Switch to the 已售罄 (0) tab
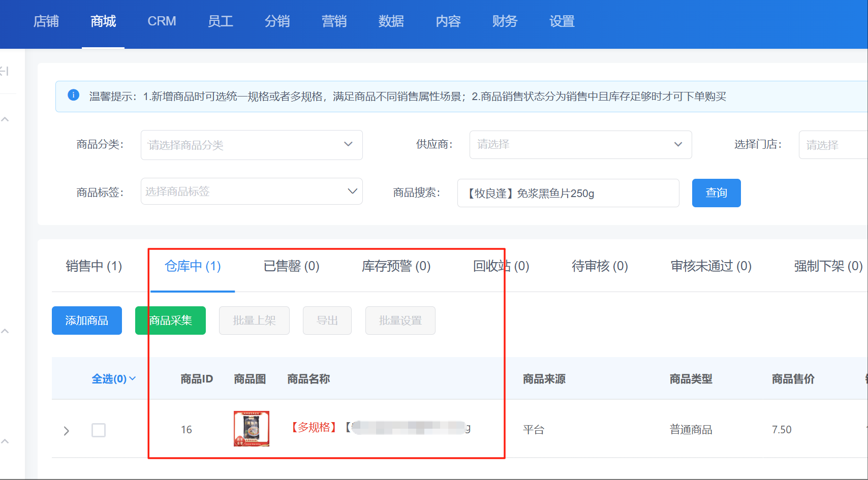868x480 pixels. tap(291, 266)
